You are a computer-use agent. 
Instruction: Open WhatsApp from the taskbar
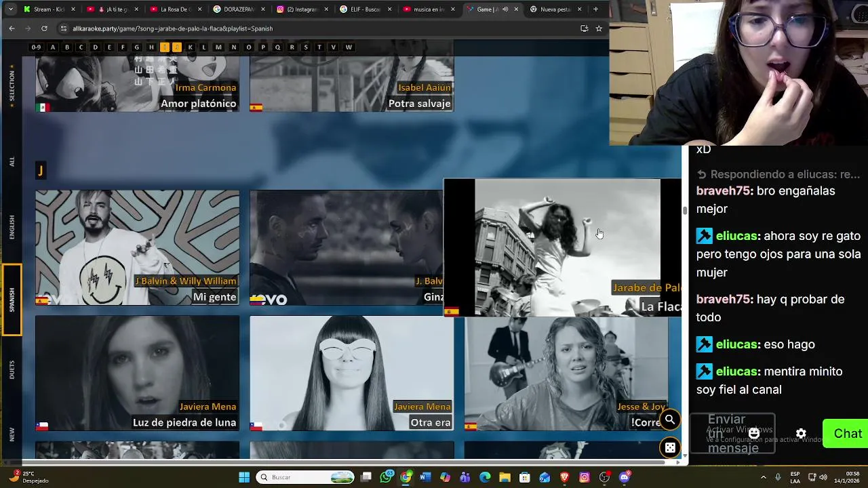[386, 477]
